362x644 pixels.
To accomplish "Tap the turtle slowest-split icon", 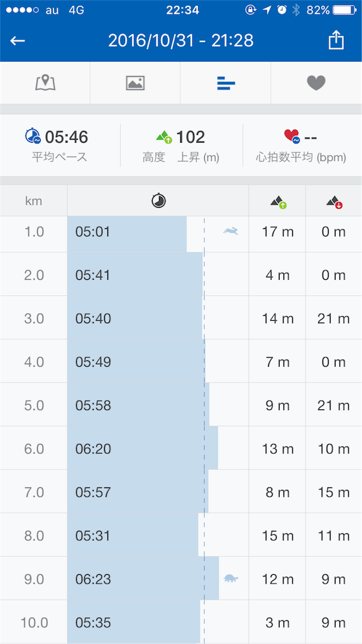I will (x=231, y=579).
